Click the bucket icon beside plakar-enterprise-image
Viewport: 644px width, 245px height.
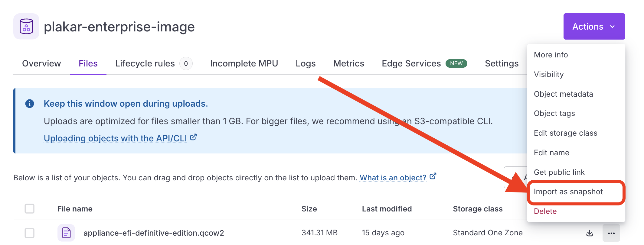26,26
